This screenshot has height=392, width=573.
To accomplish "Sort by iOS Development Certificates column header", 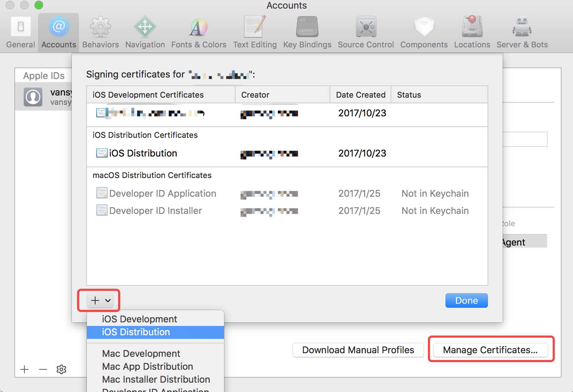I will point(161,95).
